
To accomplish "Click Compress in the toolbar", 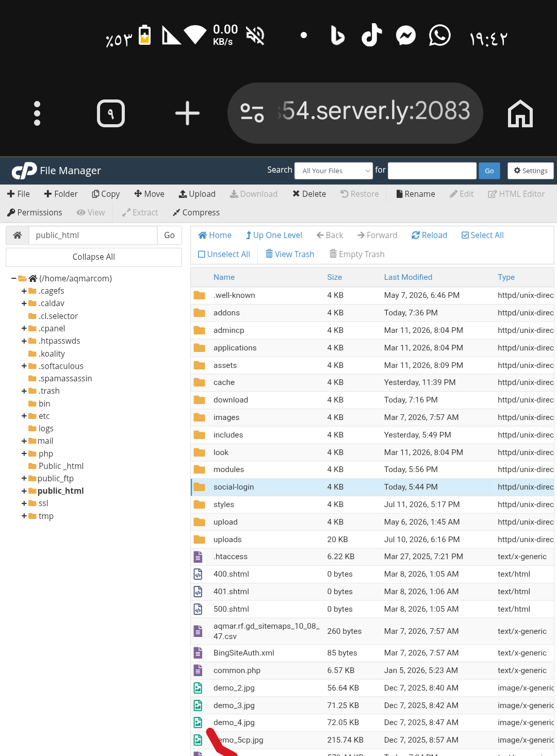I will point(196,212).
